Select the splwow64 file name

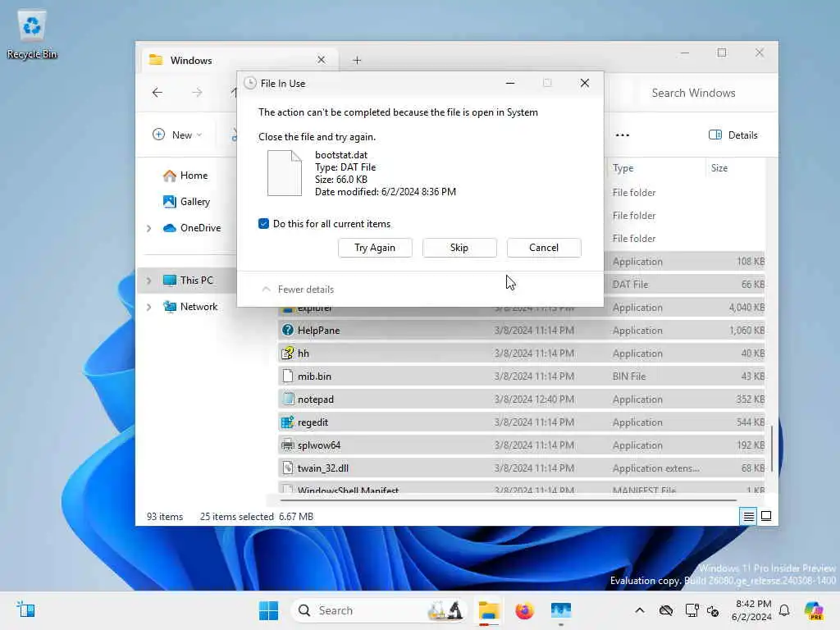tap(319, 445)
